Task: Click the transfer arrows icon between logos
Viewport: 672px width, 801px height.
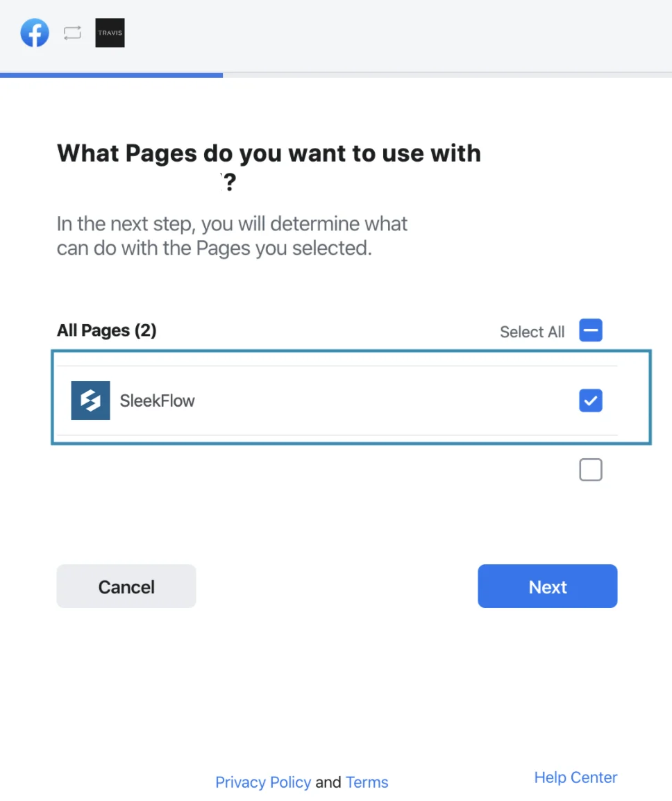Action: click(72, 33)
